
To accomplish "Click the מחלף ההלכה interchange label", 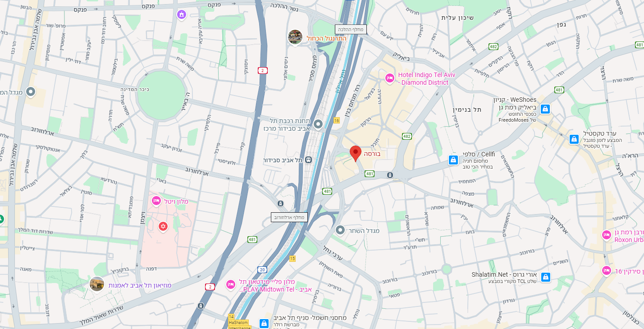I will (351, 29).
